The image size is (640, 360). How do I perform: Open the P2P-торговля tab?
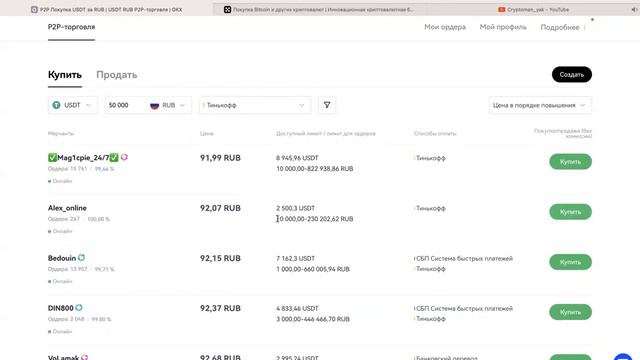point(71,27)
